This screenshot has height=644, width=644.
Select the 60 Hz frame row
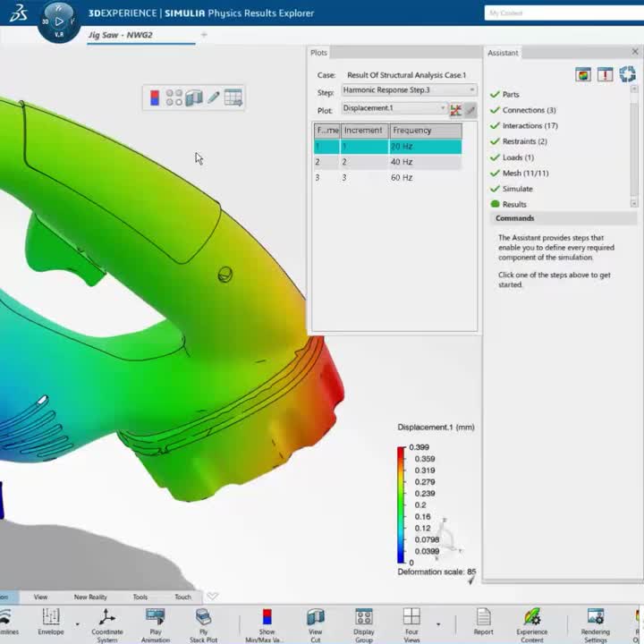(387, 177)
